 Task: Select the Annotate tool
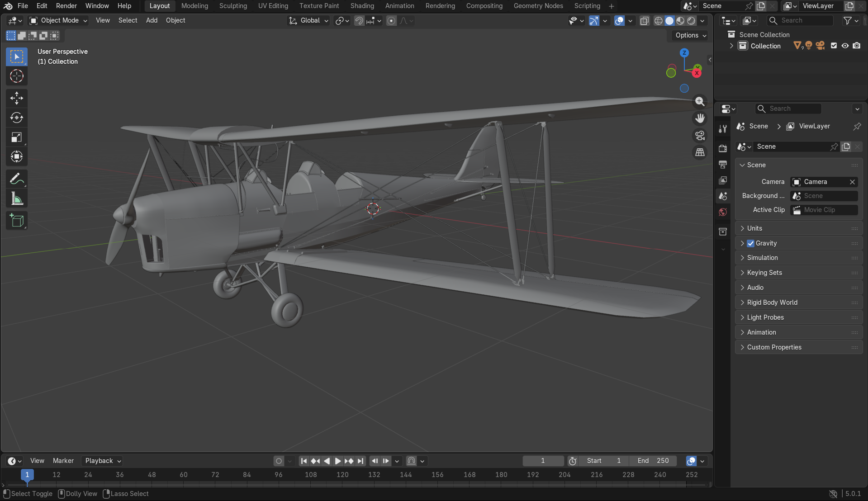point(17,179)
